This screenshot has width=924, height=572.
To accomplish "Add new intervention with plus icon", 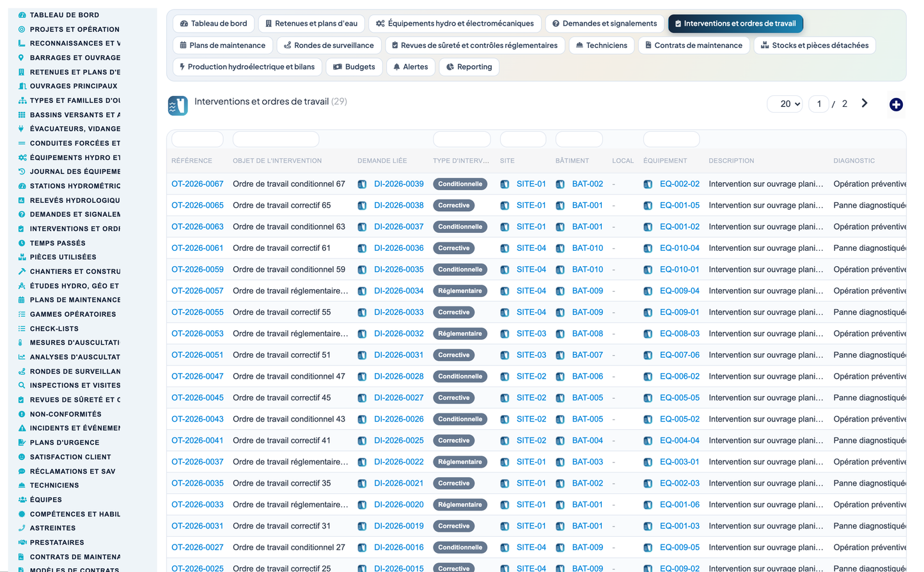I will (896, 104).
